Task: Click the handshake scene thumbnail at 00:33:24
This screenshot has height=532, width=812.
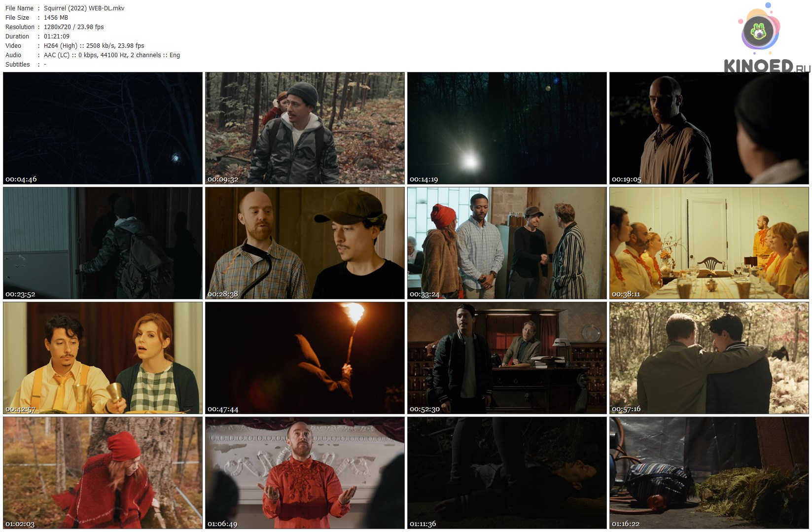Action: coord(507,243)
